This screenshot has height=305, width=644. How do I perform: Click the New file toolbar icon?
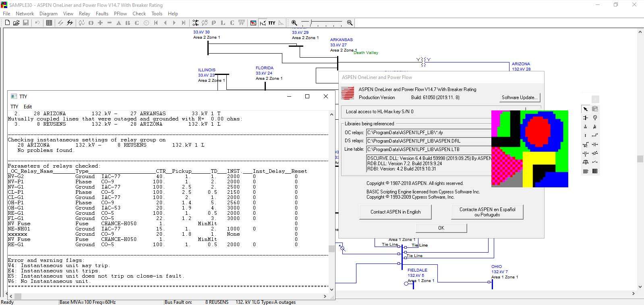[7, 23]
